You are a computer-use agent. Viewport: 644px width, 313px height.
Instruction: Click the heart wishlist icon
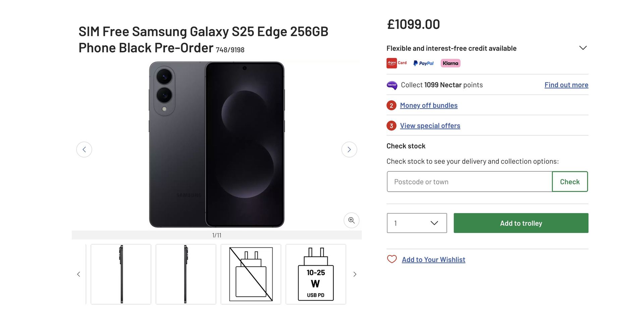(392, 259)
